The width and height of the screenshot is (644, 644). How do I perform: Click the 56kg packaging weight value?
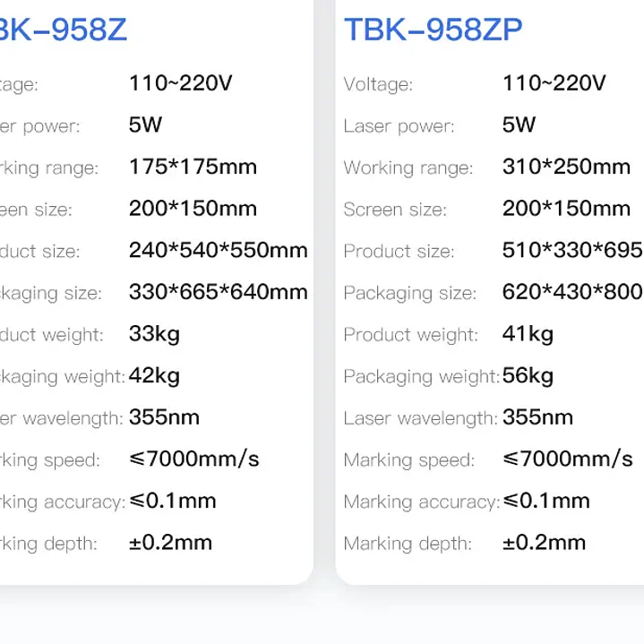[x=528, y=376]
